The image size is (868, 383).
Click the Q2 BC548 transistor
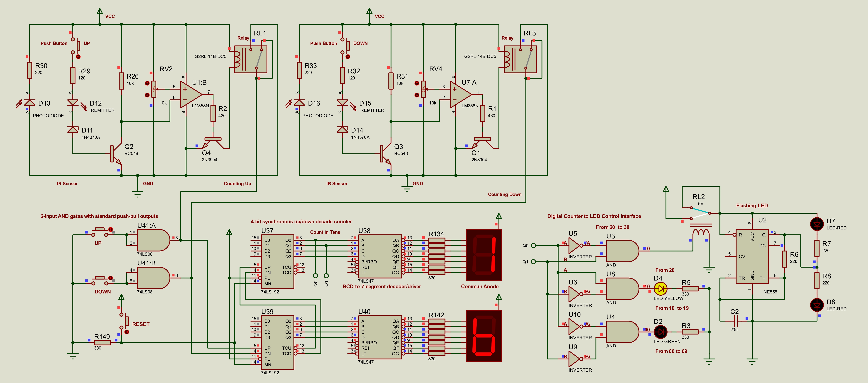(x=116, y=154)
